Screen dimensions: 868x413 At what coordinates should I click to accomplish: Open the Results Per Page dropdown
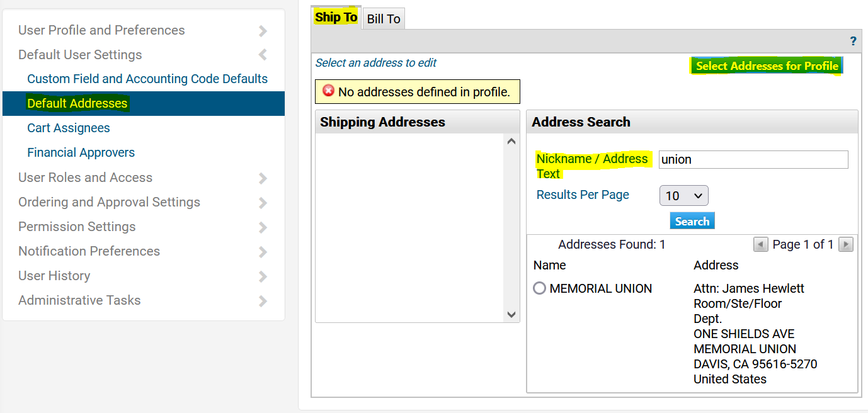point(683,196)
